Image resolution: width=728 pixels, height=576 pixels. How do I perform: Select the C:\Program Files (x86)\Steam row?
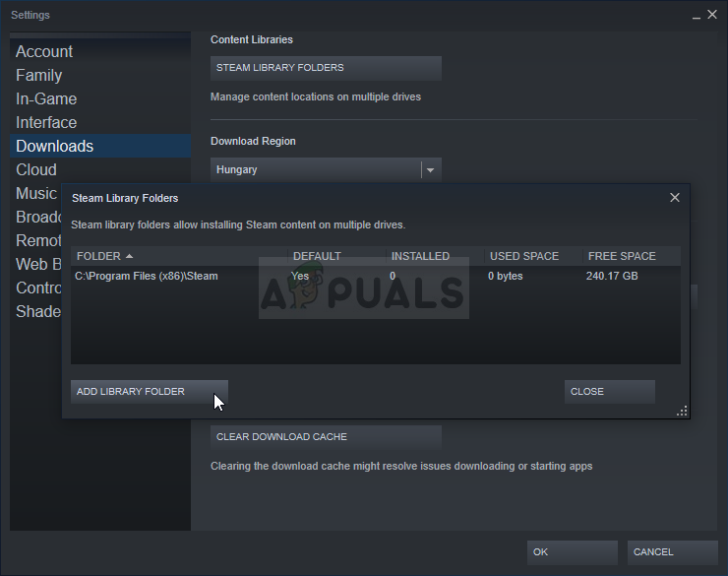376,276
